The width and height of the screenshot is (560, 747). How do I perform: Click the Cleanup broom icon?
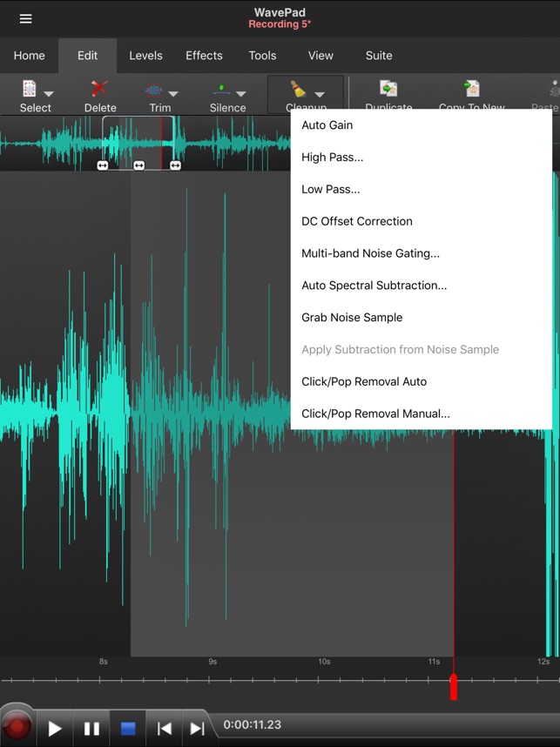coord(299,89)
